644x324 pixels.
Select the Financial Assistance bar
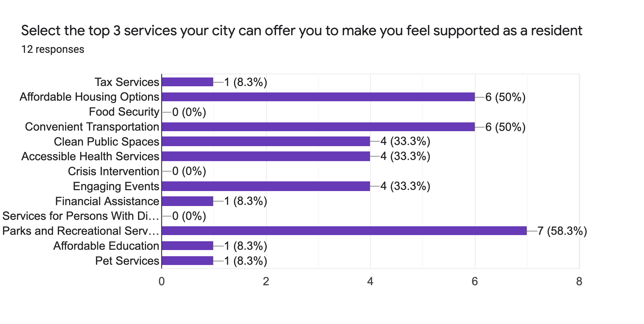(x=188, y=201)
